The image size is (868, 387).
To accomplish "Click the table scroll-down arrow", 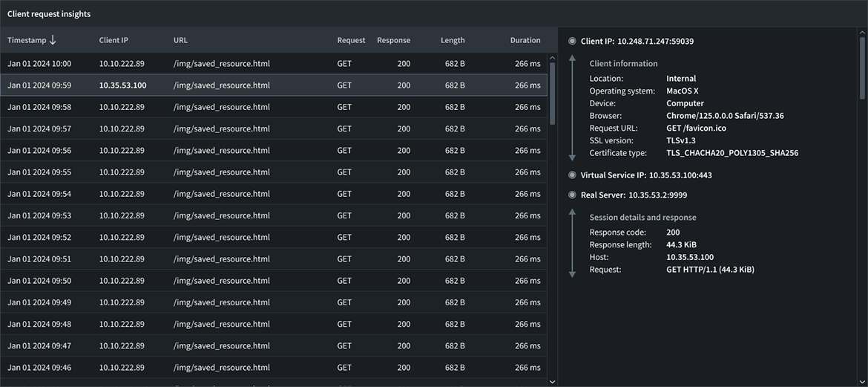I will 551,381.
